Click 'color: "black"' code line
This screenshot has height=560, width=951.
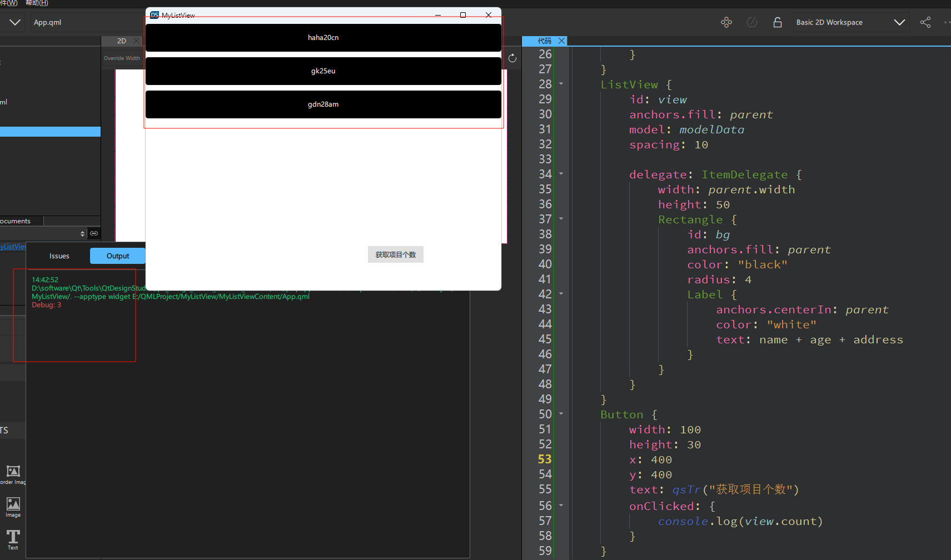click(x=738, y=264)
